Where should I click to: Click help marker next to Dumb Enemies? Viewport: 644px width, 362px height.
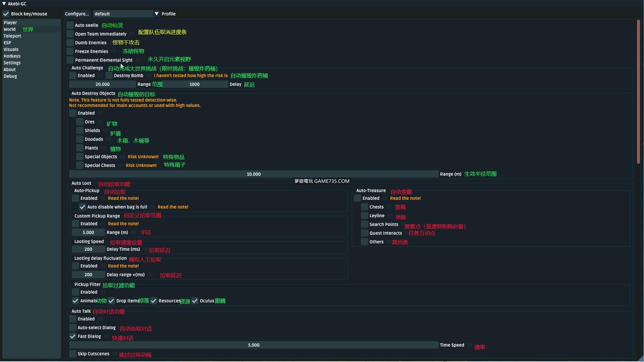tap(110, 43)
